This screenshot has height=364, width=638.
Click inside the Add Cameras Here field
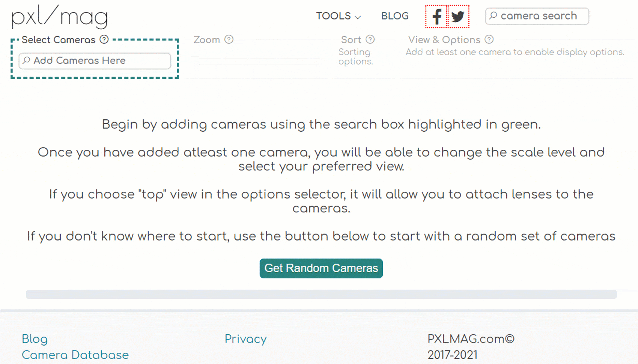94,61
